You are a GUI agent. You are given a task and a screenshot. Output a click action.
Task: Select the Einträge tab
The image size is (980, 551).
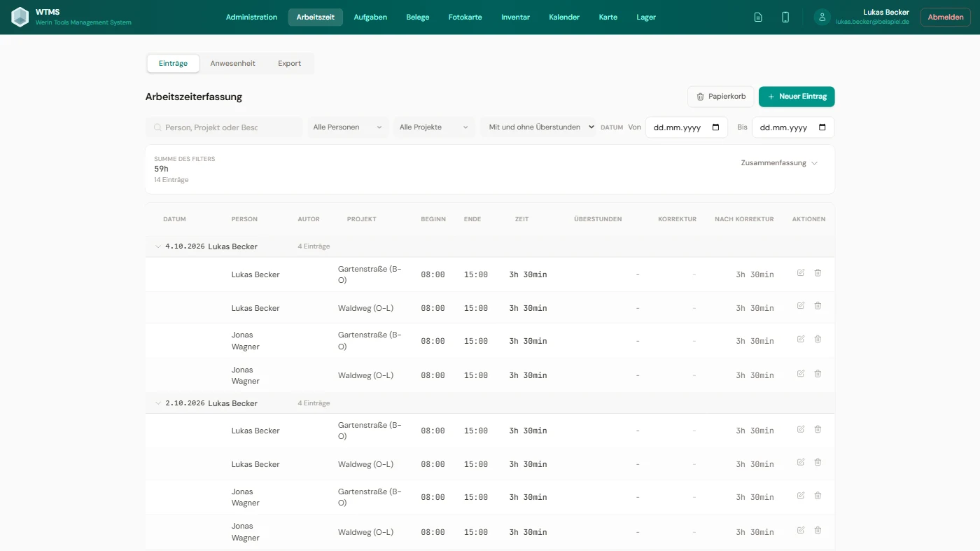pos(173,64)
